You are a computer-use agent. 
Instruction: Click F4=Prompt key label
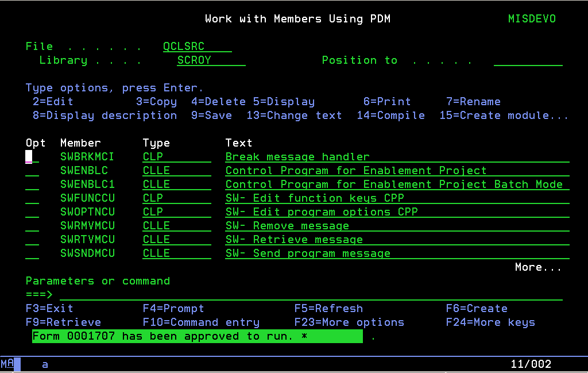[x=173, y=309]
